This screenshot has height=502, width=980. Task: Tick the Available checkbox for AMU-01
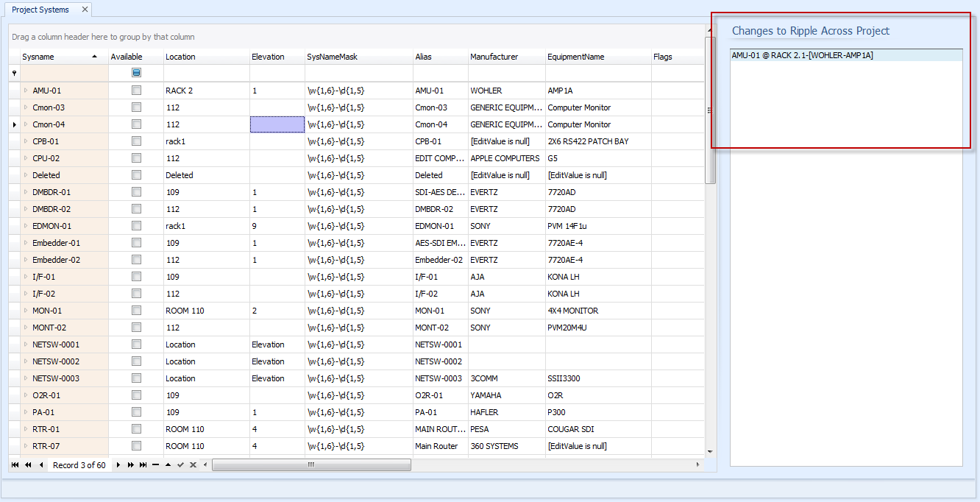pos(136,90)
